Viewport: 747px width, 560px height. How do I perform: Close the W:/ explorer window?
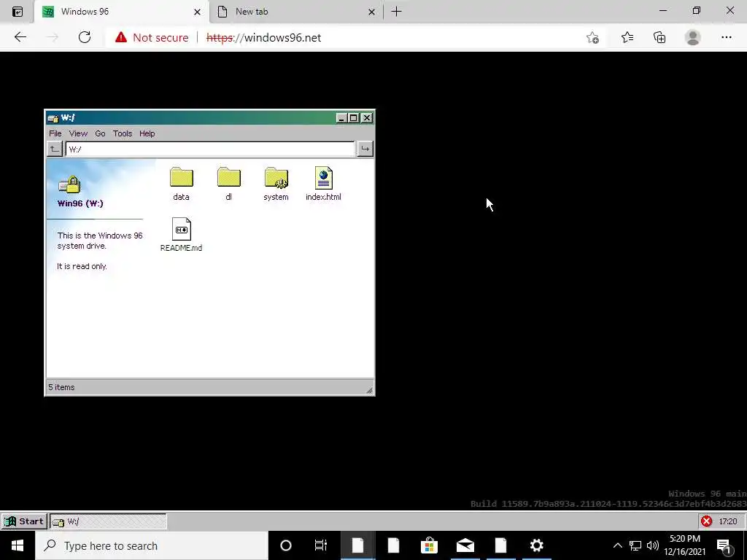tap(366, 118)
